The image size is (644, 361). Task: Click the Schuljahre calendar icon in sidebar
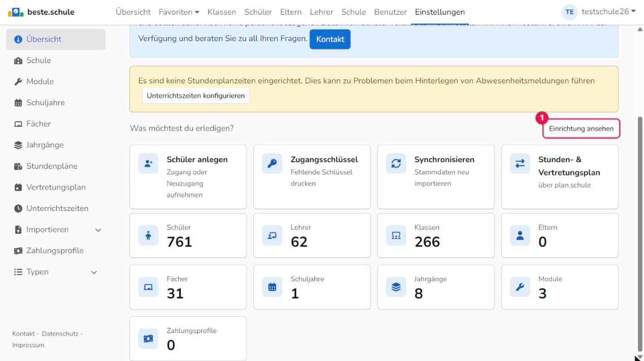pyautogui.click(x=18, y=103)
